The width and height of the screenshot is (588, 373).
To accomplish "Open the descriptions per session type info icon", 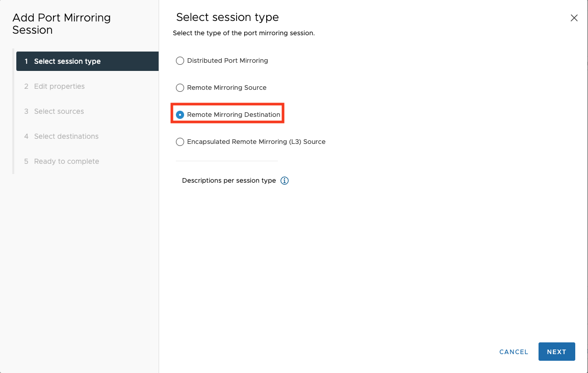I will pyautogui.click(x=285, y=180).
